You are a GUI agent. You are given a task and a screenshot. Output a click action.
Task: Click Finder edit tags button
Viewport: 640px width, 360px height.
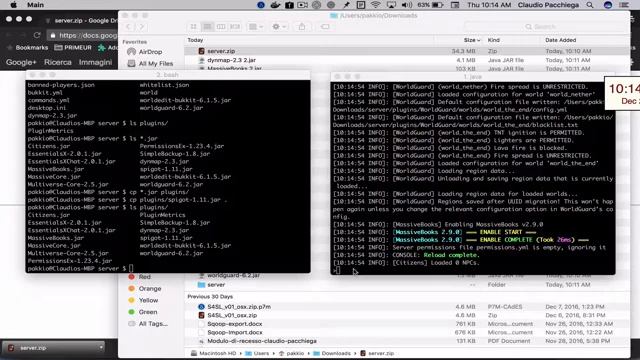tap(325, 27)
